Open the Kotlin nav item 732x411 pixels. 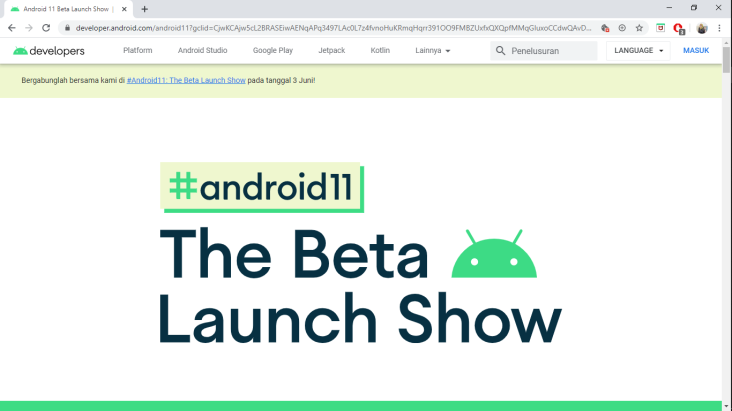coord(380,50)
